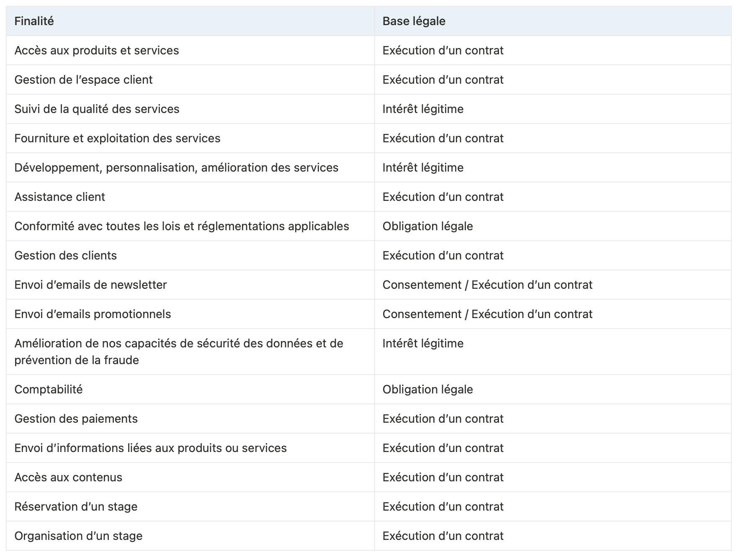This screenshot has height=560, width=746.
Task: Select the "Comptabilité" cell
Action: 49,390
